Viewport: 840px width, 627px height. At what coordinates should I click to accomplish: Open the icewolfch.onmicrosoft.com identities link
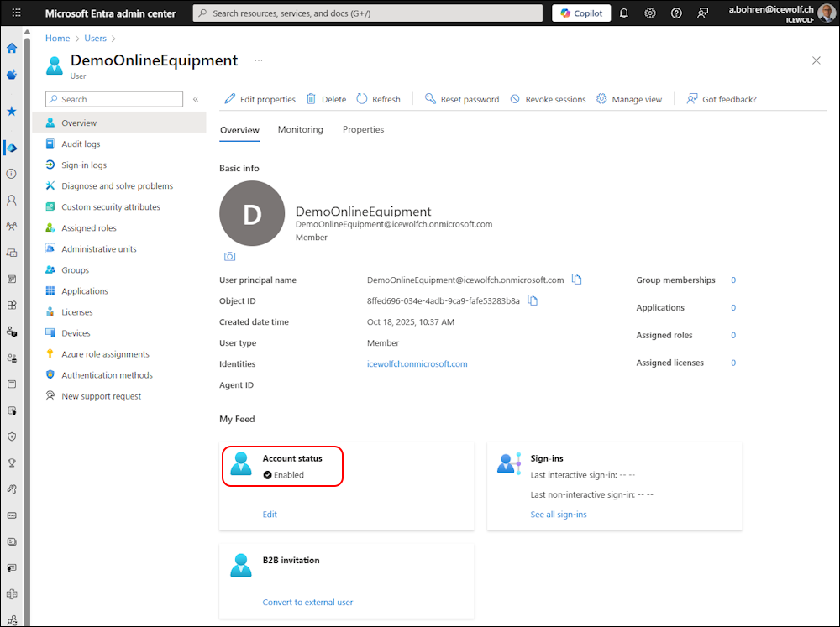click(x=417, y=364)
